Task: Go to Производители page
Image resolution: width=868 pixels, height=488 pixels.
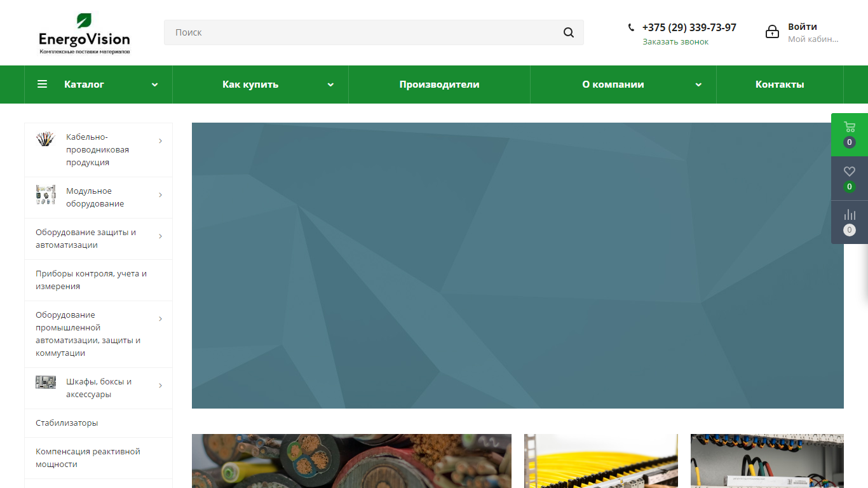Action: (x=439, y=85)
